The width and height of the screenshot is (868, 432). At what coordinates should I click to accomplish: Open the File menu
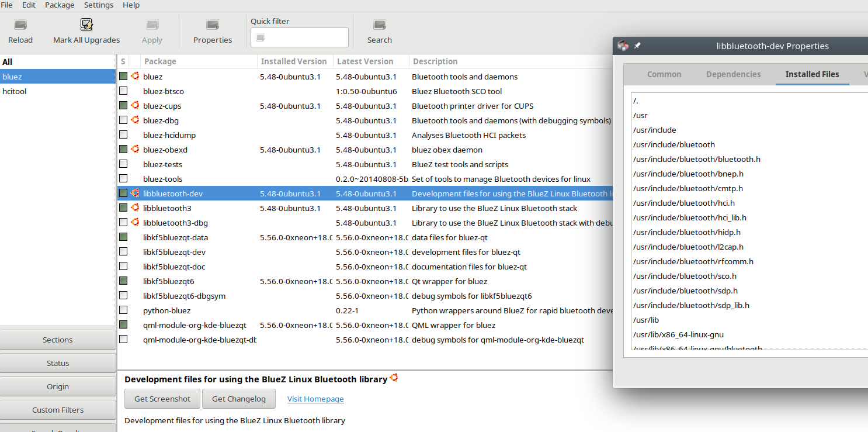click(x=7, y=5)
